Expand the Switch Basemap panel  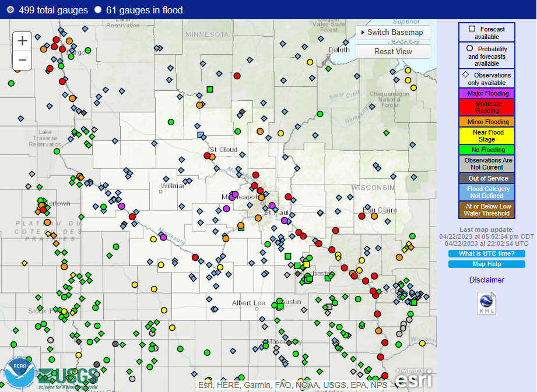point(393,33)
